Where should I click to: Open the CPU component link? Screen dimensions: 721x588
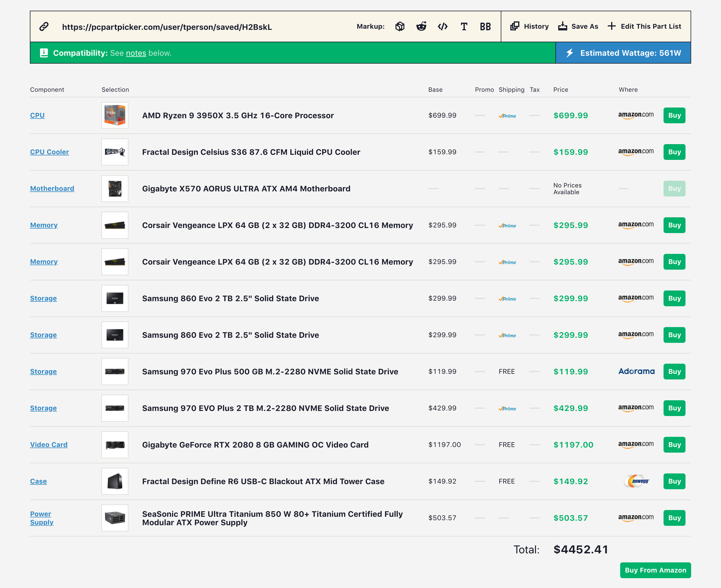click(x=37, y=115)
